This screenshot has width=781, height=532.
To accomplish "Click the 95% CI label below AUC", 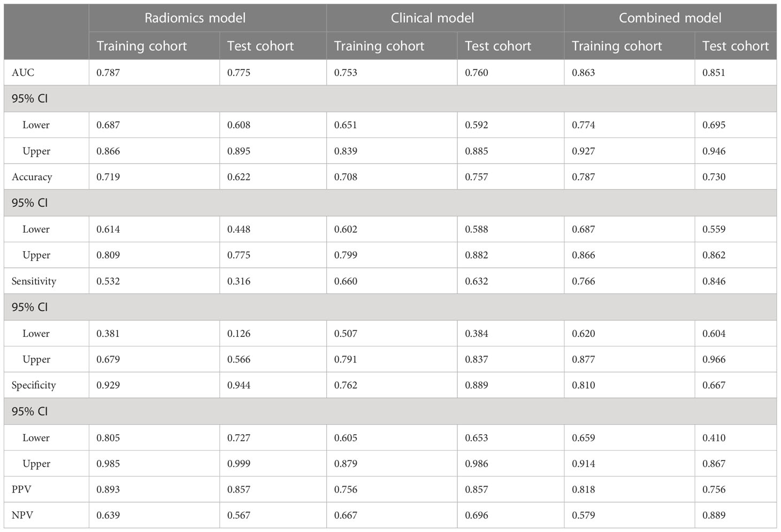I will pyautogui.click(x=30, y=99).
